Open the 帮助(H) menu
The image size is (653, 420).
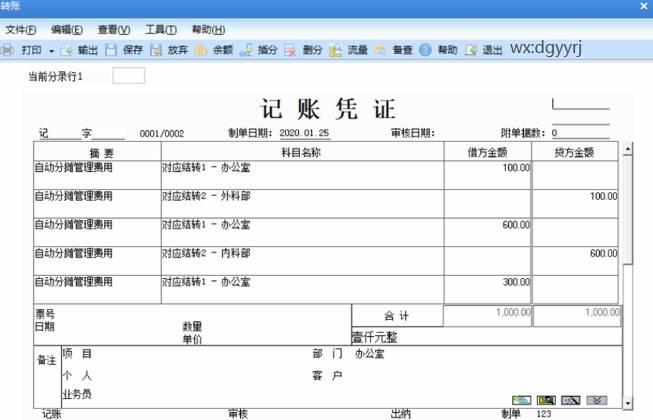pyautogui.click(x=208, y=30)
